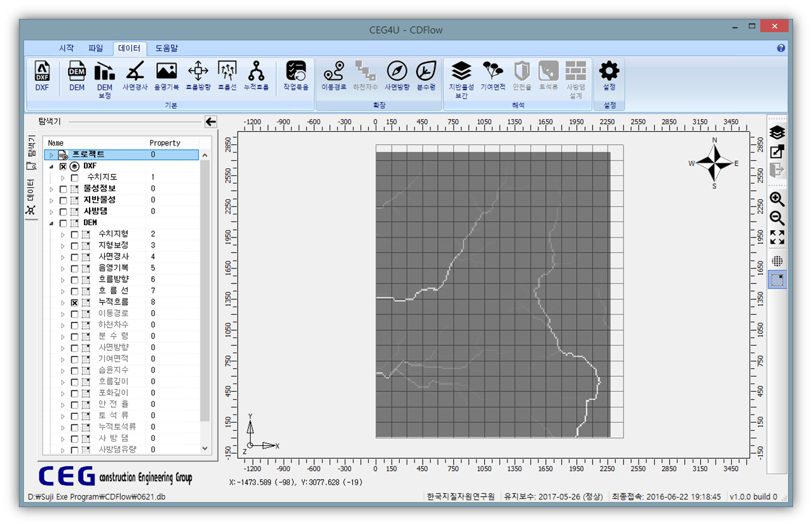Select the 기여면적 tree row text
This screenshot has width=812, height=526.
(113, 359)
